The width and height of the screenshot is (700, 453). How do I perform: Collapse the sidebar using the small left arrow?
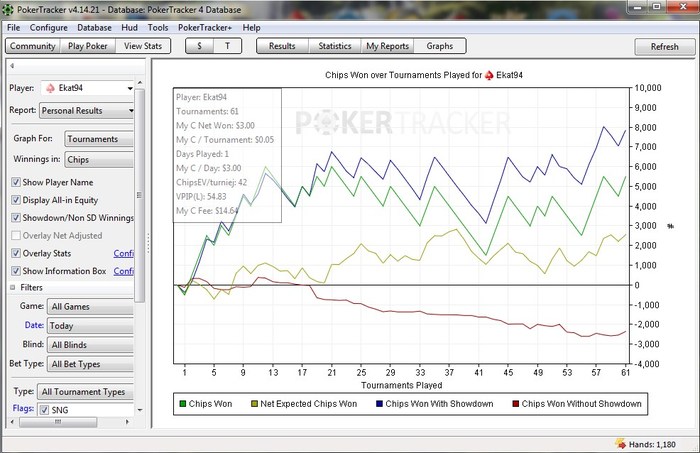coord(12,66)
